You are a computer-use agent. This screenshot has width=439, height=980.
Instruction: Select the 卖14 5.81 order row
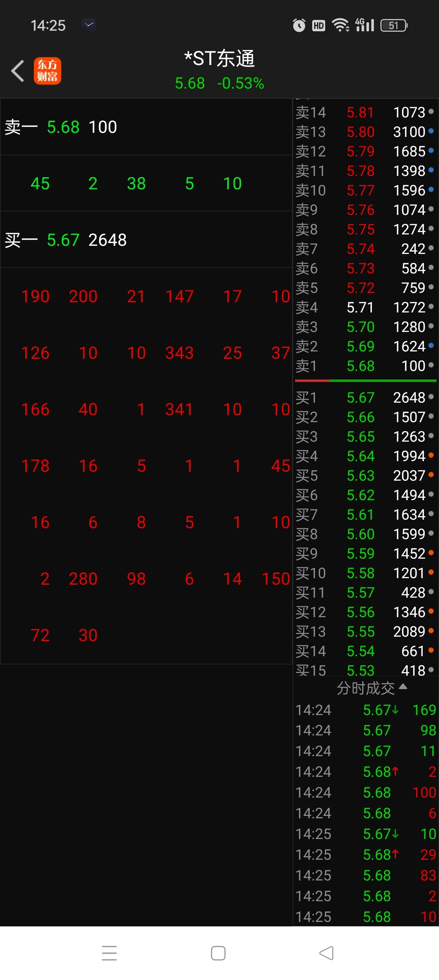click(365, 112)
